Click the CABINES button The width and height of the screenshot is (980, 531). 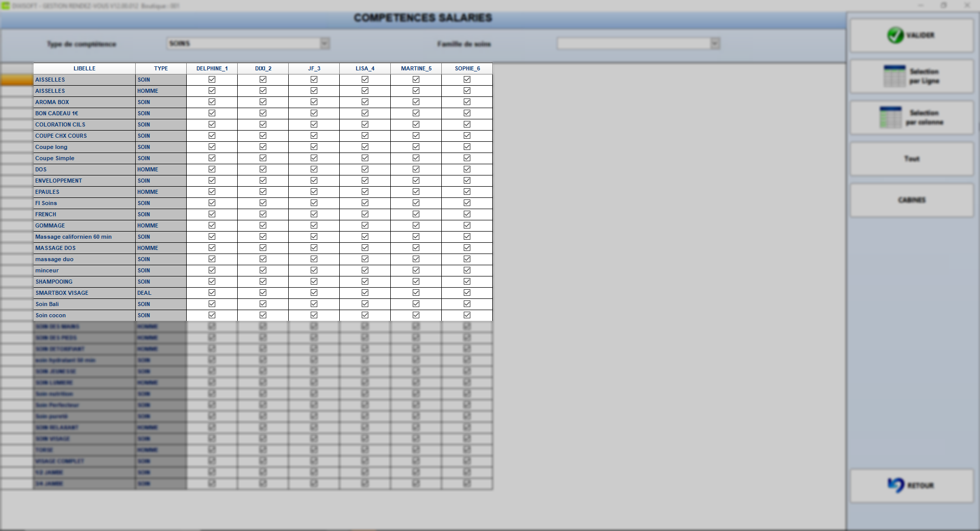[x=912, y=200]
